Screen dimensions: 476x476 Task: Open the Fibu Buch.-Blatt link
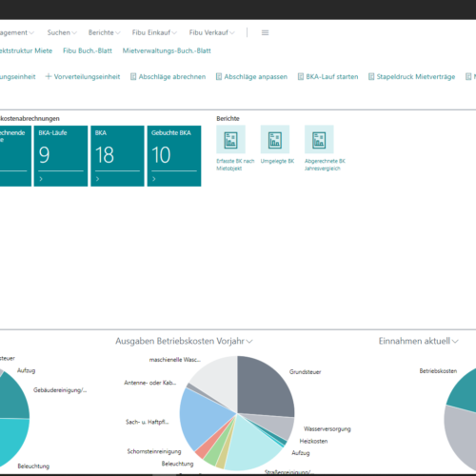pos(88,50)
